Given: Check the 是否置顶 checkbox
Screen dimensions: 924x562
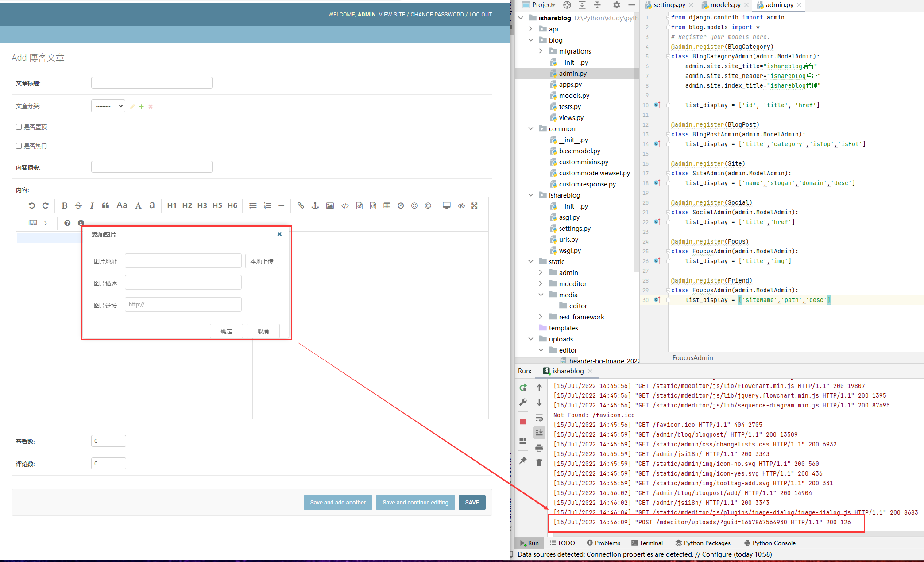Looking at the screenshot, I should click(x=19, y=127).
